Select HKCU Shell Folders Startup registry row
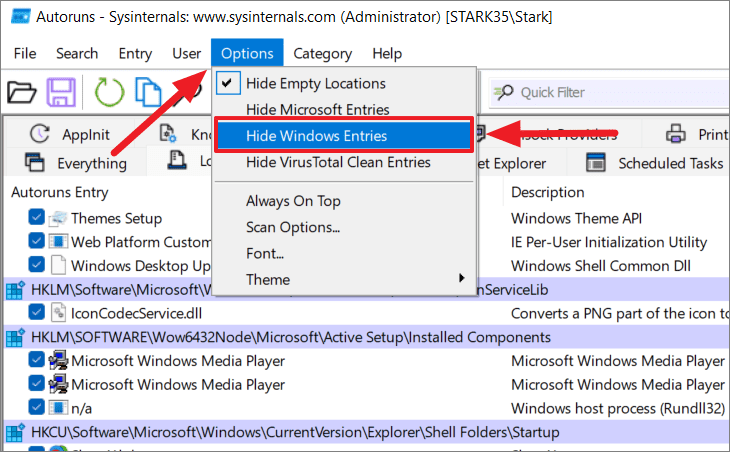 [x=365, y=432]
